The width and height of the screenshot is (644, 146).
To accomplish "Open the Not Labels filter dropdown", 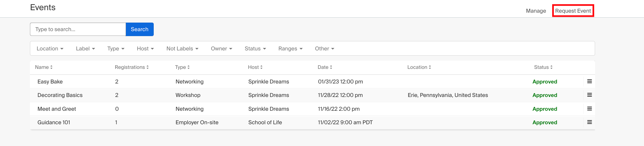I will click(182, 48).
